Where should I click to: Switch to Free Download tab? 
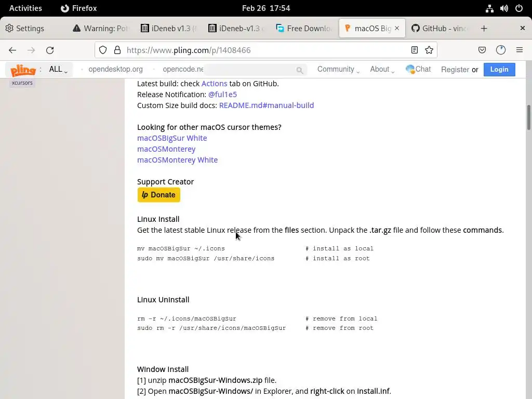(304, 29)
